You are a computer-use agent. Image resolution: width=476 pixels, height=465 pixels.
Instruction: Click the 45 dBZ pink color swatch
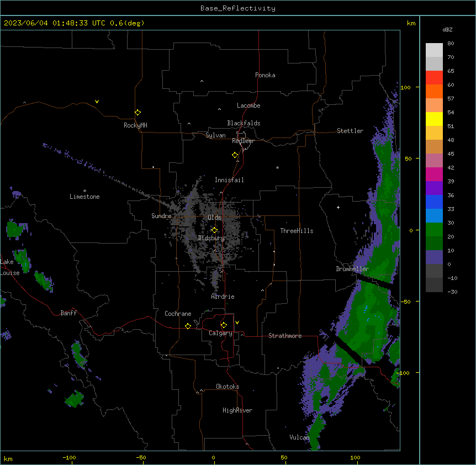tap(434, 160)
